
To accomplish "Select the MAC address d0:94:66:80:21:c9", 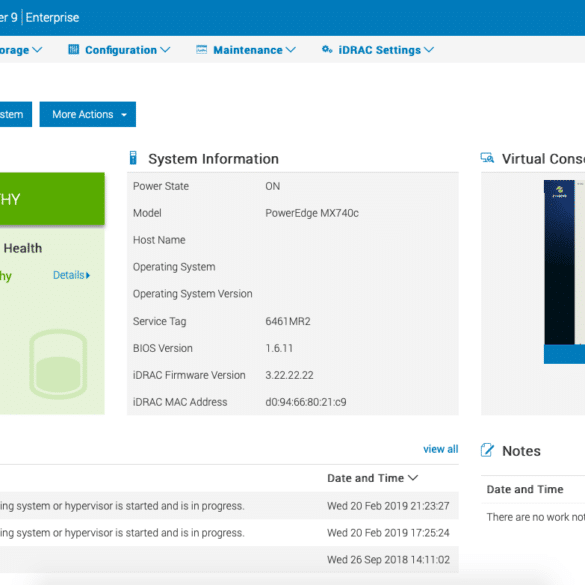I will tap(306, 402).
